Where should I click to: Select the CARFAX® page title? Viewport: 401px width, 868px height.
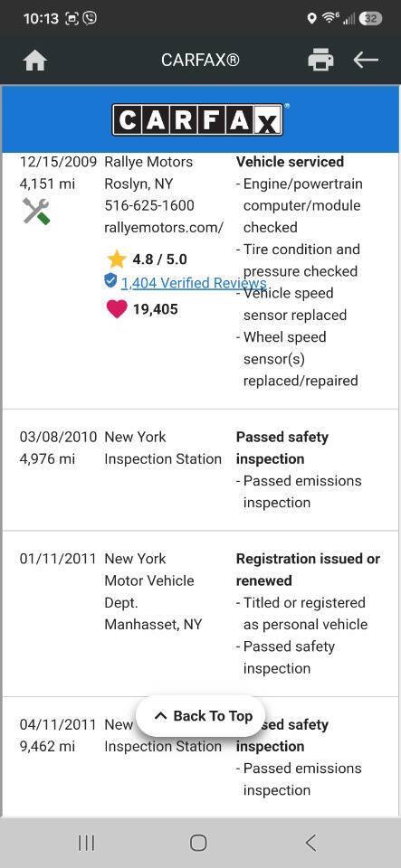(x=200, y=60)
